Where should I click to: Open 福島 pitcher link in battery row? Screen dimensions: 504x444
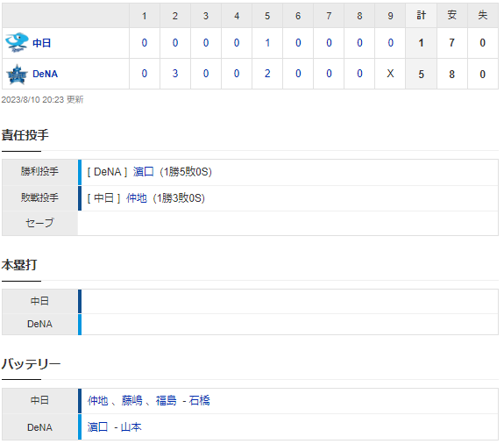pyautogui.click(x=167, y=400)
